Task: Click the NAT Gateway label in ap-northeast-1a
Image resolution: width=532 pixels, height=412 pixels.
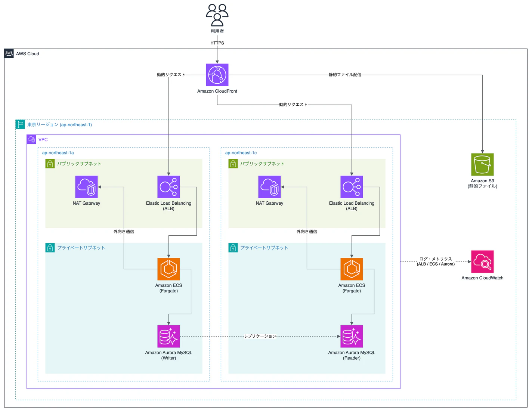Action: tap(86, 203)
